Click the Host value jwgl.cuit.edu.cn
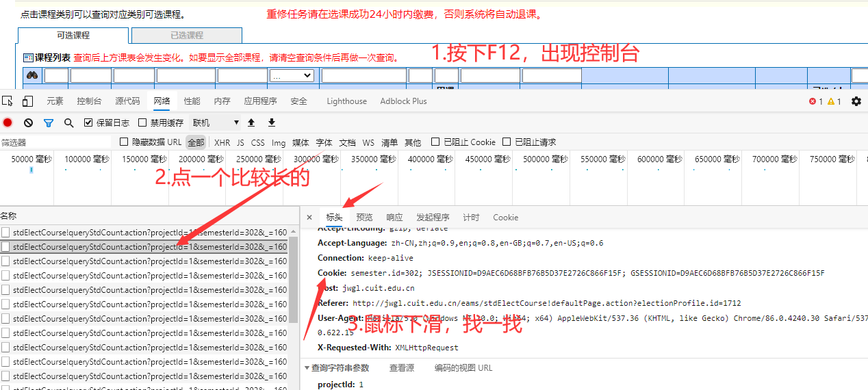 tap(379, 288)
